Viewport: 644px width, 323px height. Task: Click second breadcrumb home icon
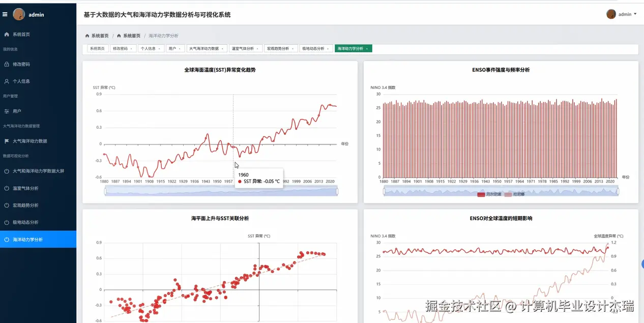[119, 36]
